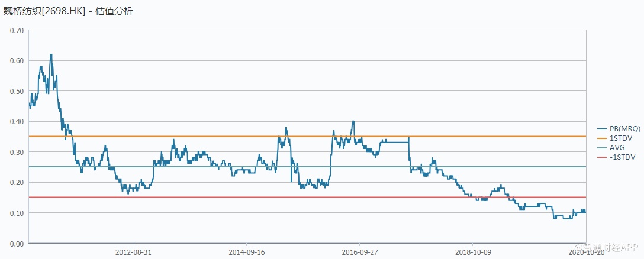Click the 0.70 y-axis label

tap(17, 30)
